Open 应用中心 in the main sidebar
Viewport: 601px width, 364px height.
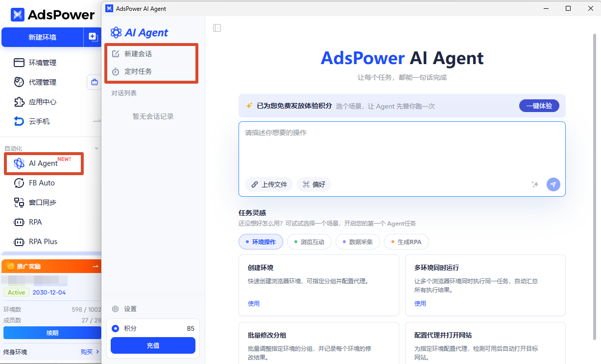coord(42,102)
